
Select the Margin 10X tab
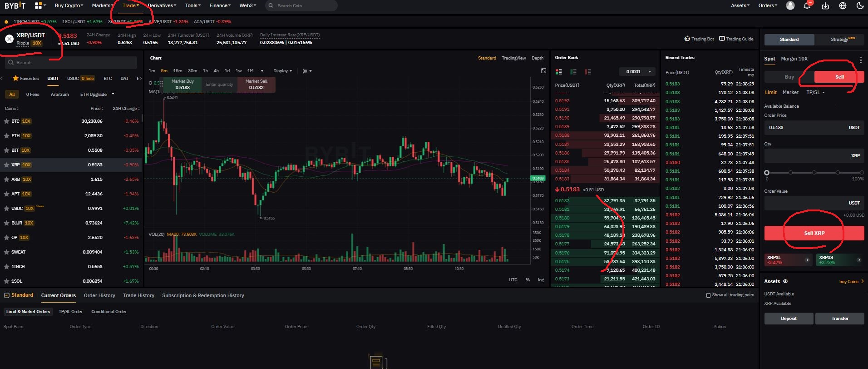(x=794, y=59)
